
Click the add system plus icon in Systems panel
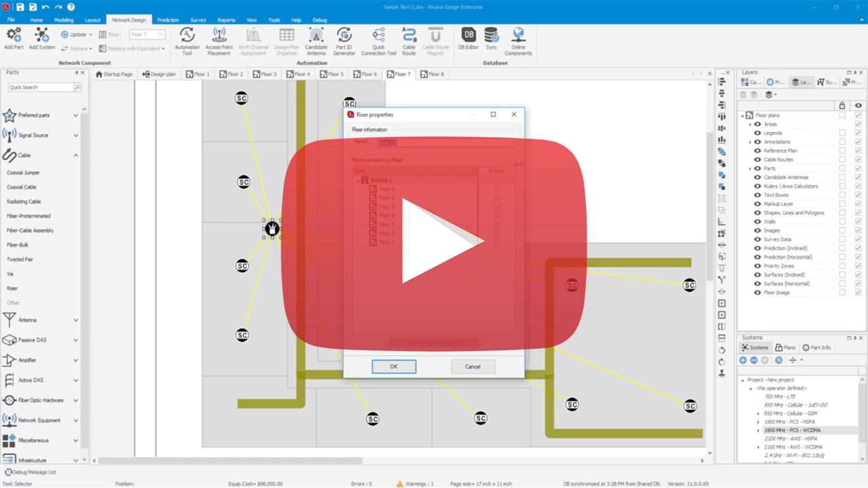pos(743,361)
